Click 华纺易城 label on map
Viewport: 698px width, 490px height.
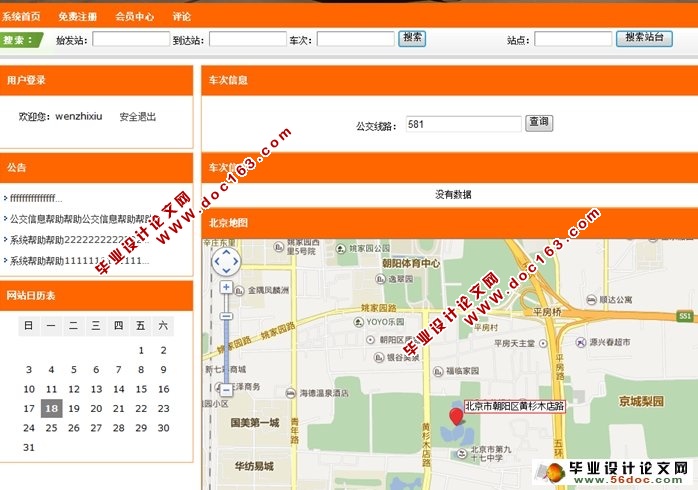254,466
